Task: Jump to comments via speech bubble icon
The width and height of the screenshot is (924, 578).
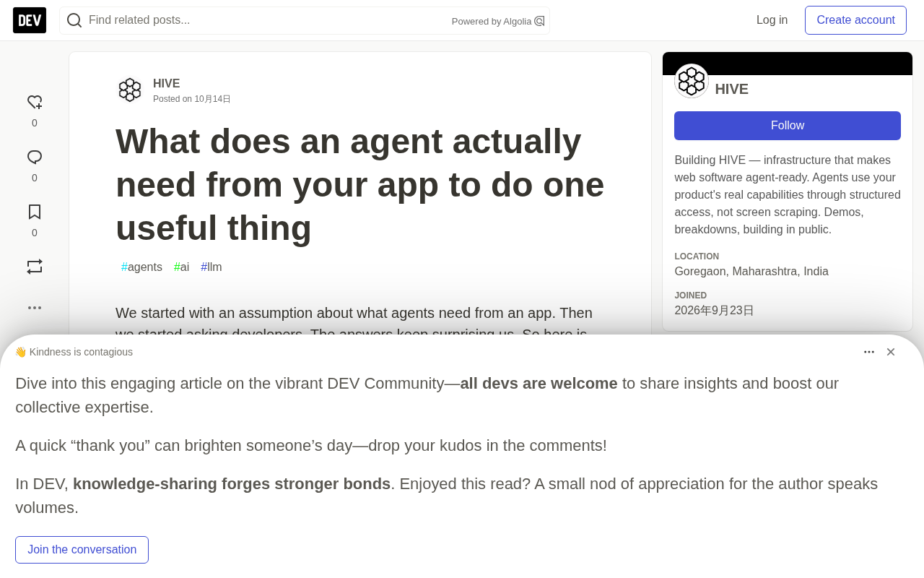Action: pos(35,158)
